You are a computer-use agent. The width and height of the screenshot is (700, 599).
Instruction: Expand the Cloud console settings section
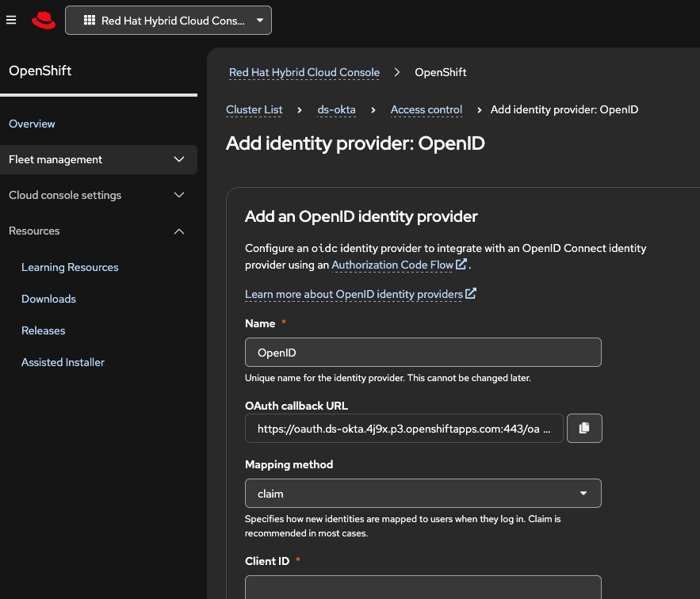tap(98, 195)
